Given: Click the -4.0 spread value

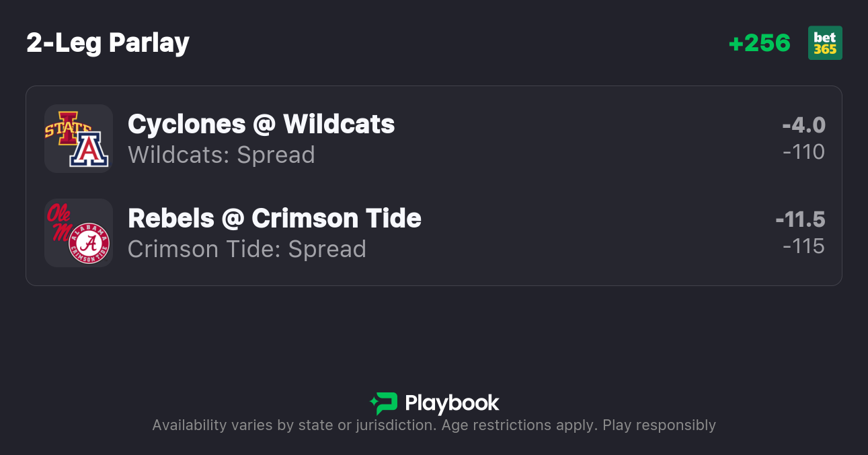Looking at the screenshot, I should click(803, 125).
